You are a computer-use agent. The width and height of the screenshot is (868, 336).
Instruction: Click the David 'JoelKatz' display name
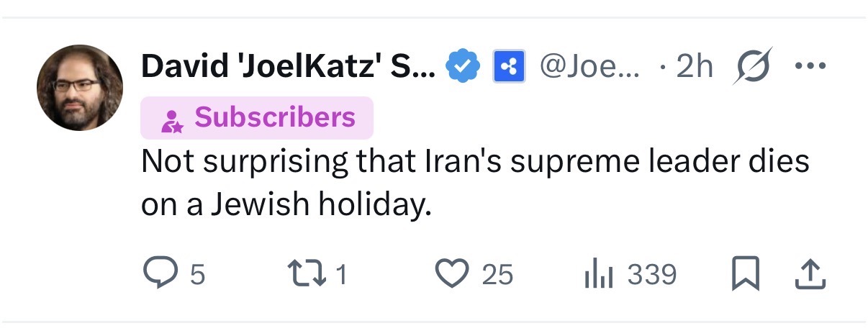coord(287,67)
